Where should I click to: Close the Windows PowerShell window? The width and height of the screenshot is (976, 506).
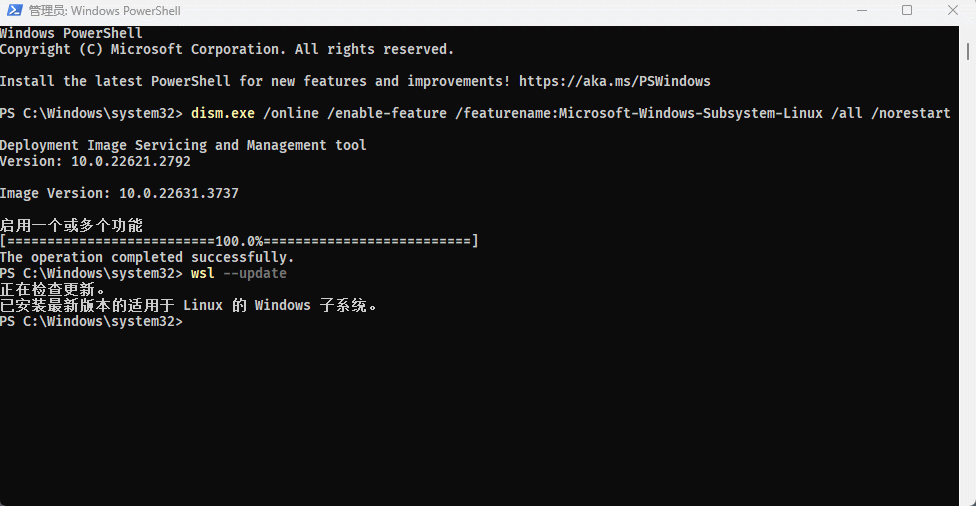[x=953, y=11]
